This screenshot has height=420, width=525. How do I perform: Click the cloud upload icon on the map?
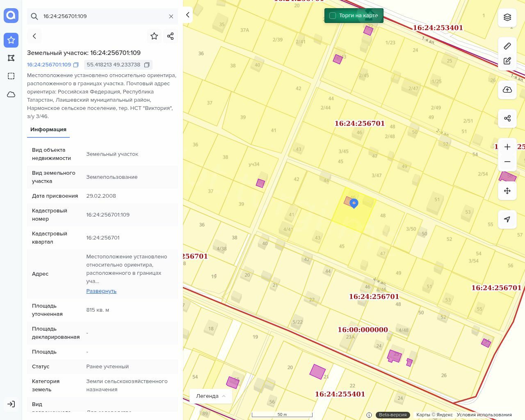click(x=507, y=90)
